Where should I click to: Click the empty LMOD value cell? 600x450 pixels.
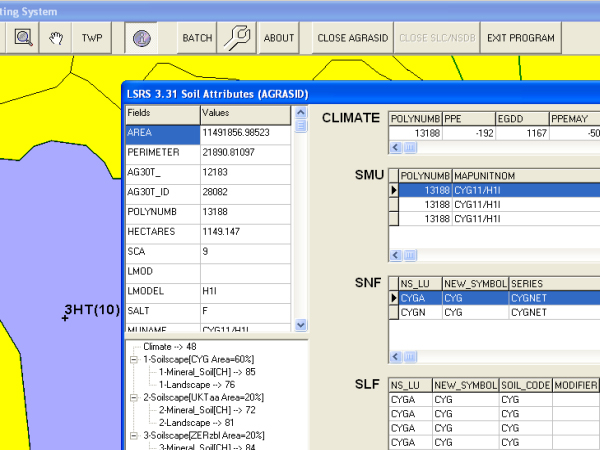[x=245, y=274]
